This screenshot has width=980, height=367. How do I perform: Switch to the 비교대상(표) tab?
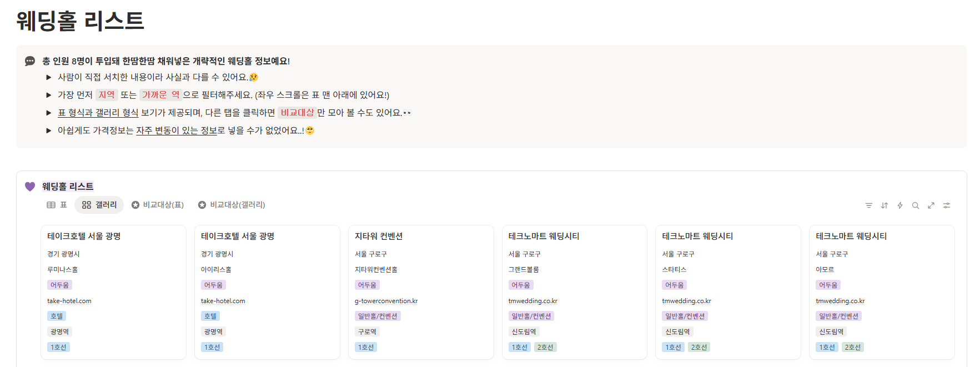pyautogui.click(x=158, y=205)
